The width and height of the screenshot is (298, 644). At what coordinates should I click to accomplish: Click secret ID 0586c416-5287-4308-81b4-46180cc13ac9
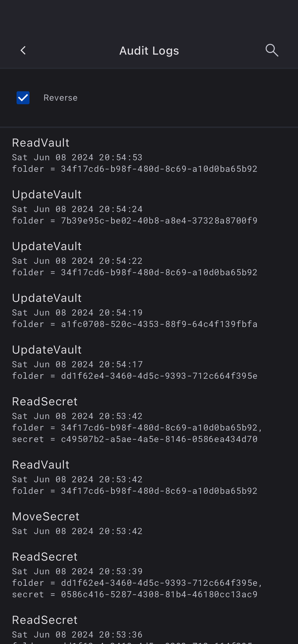point(159,594)
